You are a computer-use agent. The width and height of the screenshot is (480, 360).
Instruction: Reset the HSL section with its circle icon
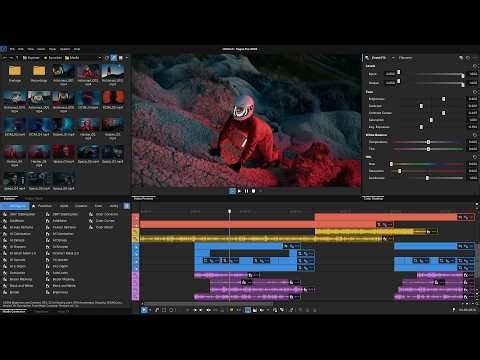click(x=475, y=157)
